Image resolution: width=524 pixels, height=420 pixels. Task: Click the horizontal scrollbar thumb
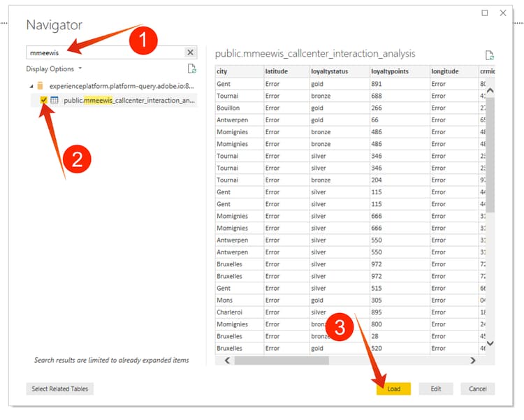[x=282, y=361]
